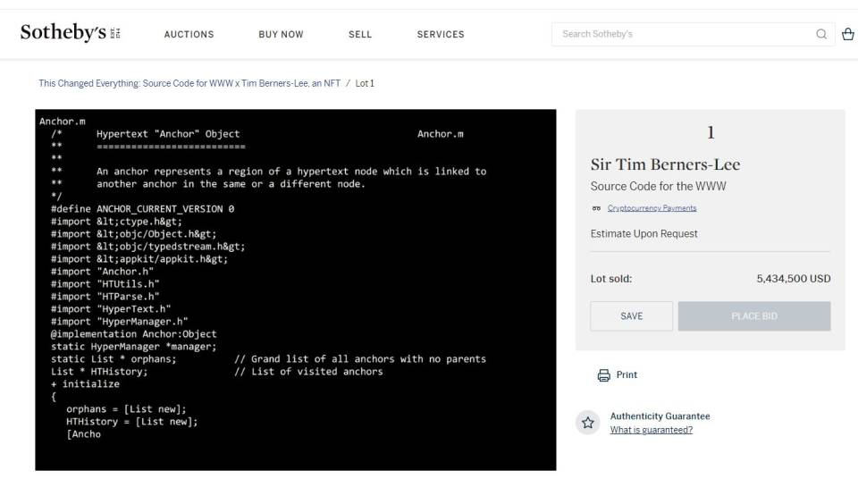Click the lot number 1 heading
Image resolution: width=858 pixels, height=504 pixels.
[x=711, y=132]
